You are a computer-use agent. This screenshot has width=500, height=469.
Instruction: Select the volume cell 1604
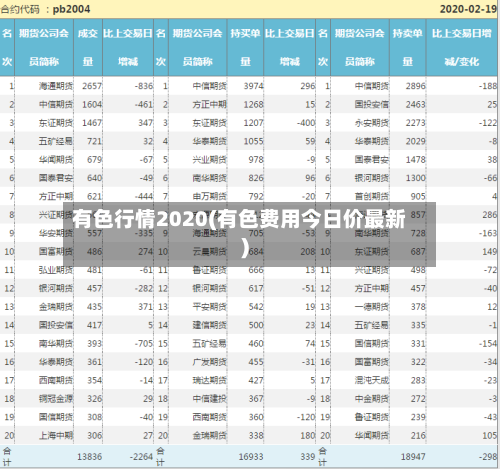click(92, 104)
